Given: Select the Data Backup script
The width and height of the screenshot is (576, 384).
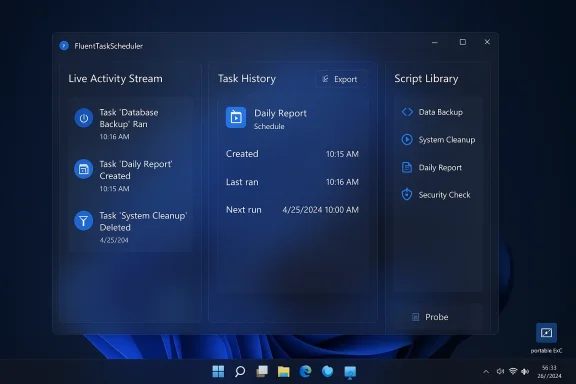Looking at the screenshot, I should (x=438, y=112).
